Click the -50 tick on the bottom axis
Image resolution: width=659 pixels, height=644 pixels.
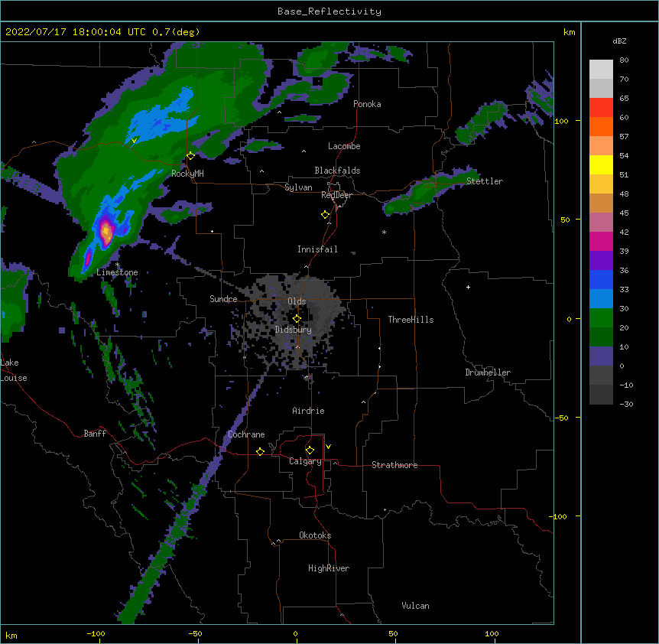195,633
